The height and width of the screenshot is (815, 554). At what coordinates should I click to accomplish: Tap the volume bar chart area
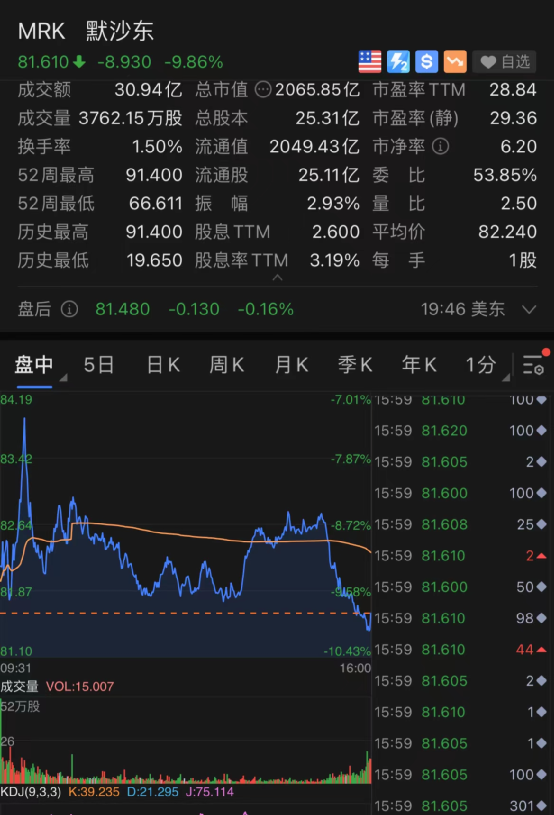[186, 743]
